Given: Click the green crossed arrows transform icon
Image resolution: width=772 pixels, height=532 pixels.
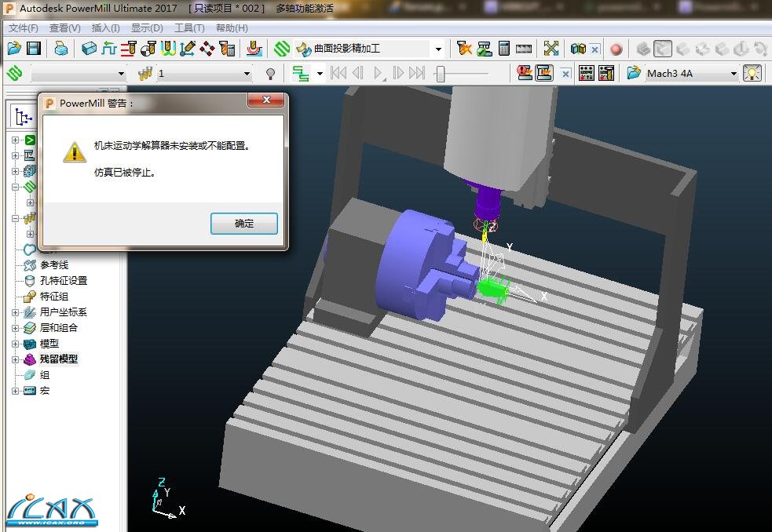Looking at the screenshot, I should 551,48.
